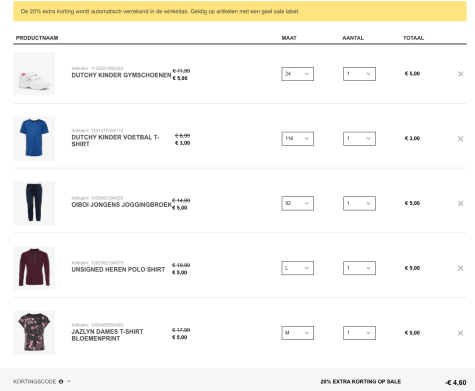The width and height of the screenshot is (475, 391).
Task: Click the kortingscode info icon
Action: click(x=61, y=381)
